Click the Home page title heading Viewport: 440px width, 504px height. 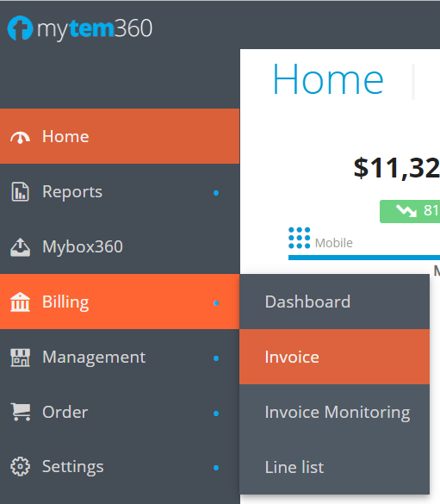coord(328,79)
